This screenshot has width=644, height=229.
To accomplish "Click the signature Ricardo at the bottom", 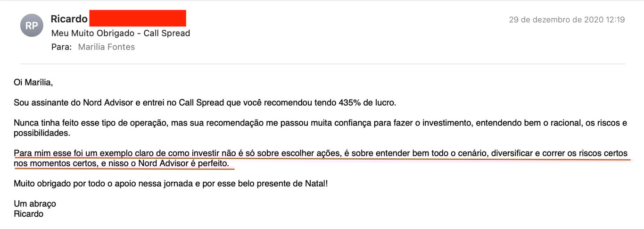I will tap(29, 214).
